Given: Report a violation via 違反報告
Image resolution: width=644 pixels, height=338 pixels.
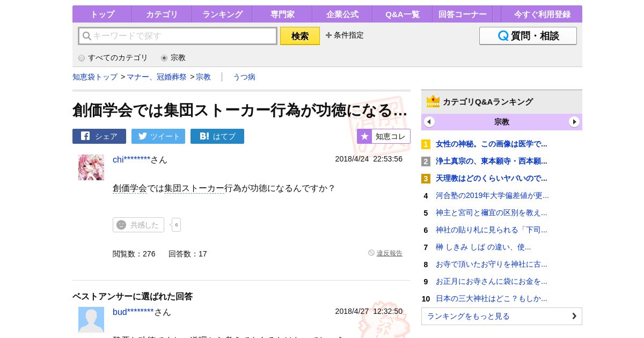Looking at the screenshot, I should [389, 253].
